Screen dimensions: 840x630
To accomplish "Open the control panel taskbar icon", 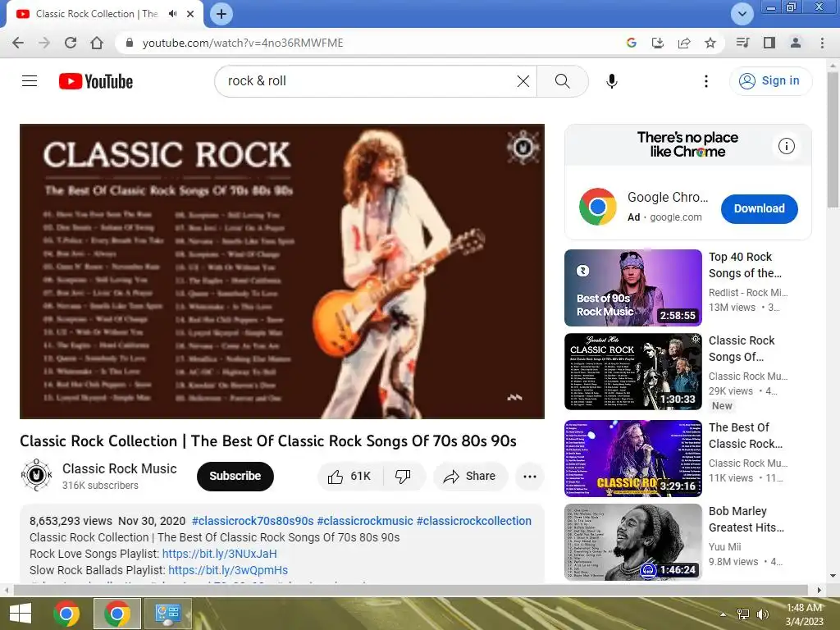I will point(167,614).
